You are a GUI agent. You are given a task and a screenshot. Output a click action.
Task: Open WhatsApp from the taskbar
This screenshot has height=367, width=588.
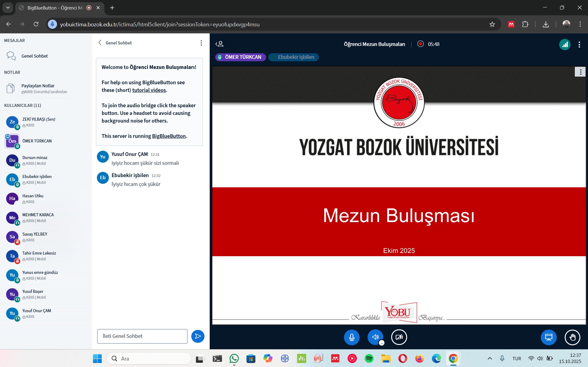[x=234, y=358]
